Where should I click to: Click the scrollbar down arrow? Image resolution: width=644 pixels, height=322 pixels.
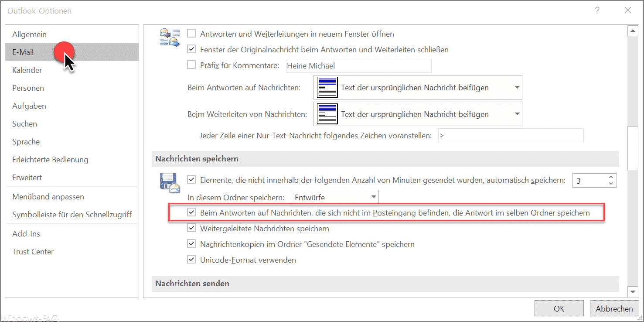pos(632,291)
